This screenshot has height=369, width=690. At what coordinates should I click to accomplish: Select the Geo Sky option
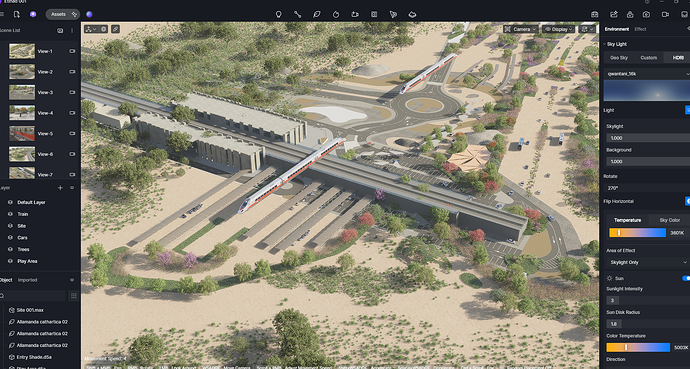(x=618, y=58)
